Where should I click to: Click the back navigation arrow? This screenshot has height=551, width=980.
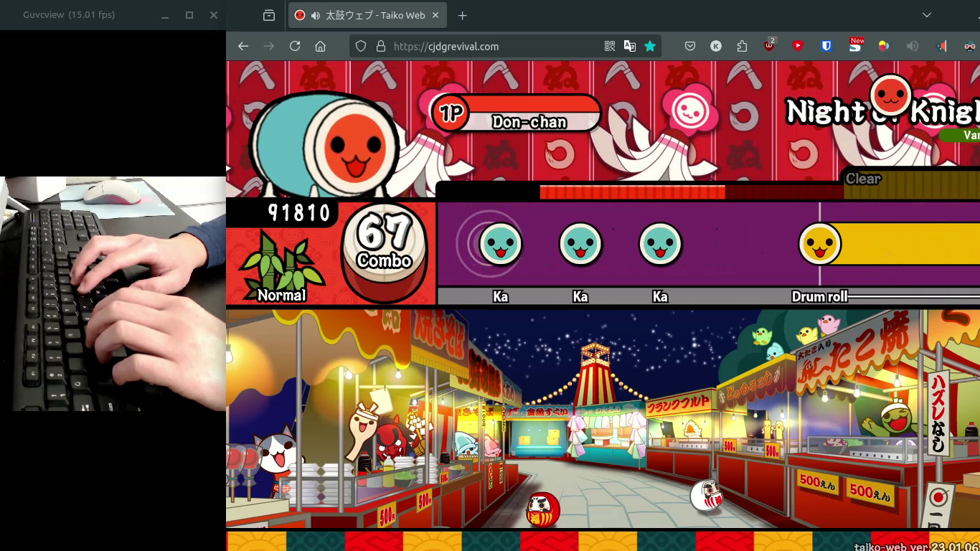tap(243, 46)
